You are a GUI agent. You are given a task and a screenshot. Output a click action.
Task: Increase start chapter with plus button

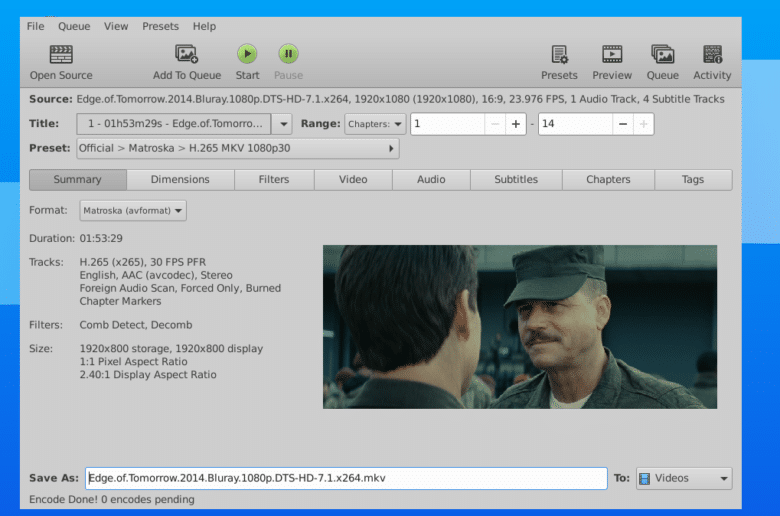516,124
